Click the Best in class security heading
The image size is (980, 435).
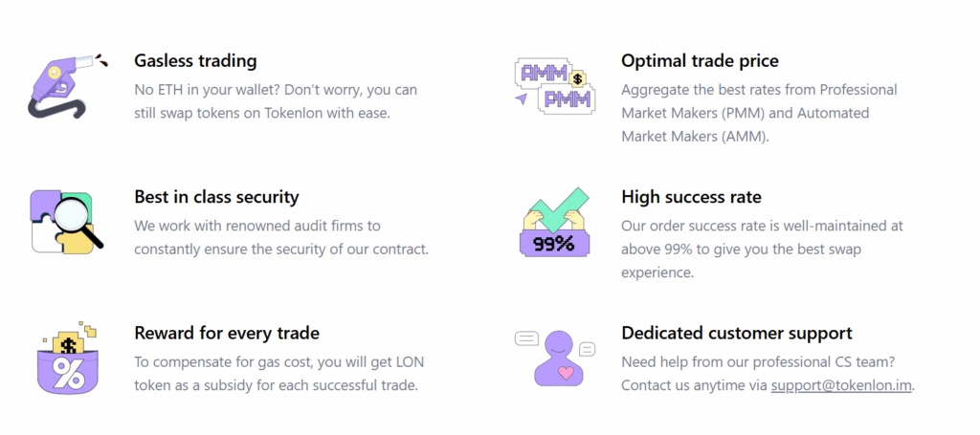[216, 197]
